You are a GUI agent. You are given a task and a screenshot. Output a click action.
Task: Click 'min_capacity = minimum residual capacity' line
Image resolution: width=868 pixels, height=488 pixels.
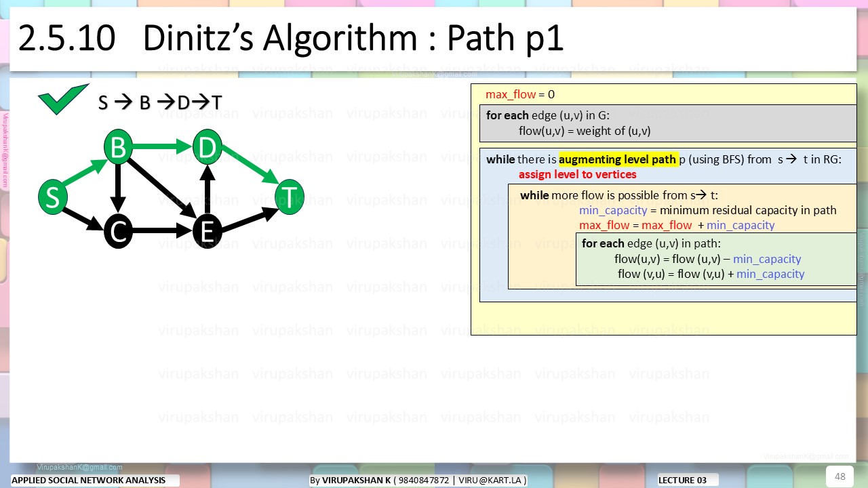pyautogui.click(x=707, y=211)
